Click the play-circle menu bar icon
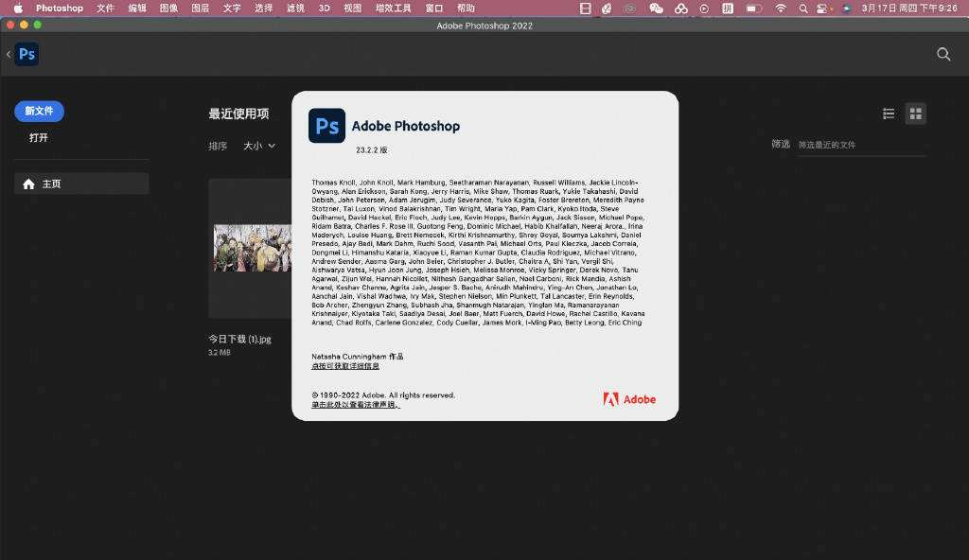969x560 pixels. 704,8
